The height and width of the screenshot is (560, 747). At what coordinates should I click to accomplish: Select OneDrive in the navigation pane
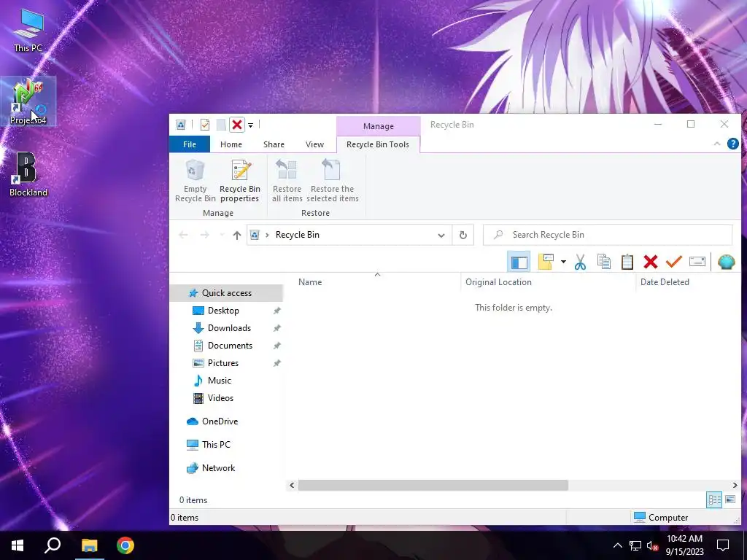pos(220,421)
